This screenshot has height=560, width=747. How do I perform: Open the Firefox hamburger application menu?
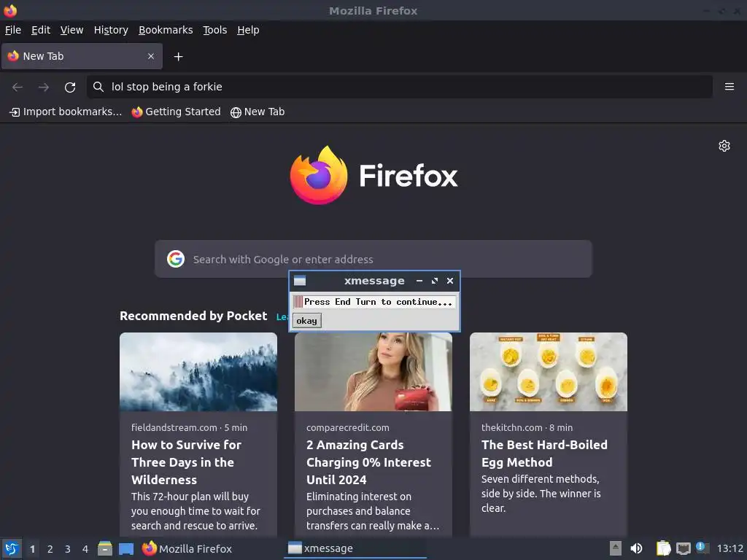coord(729,87)
